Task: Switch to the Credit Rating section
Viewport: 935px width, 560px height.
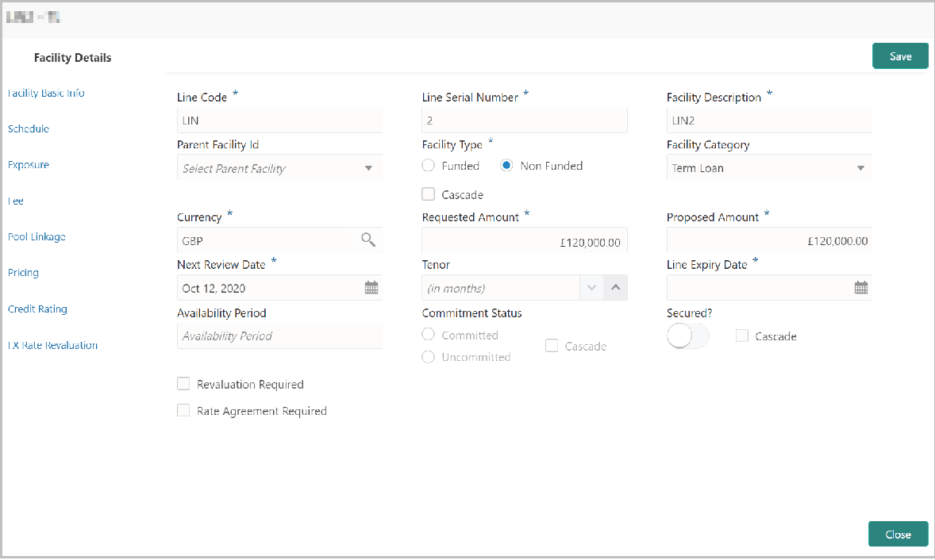Action: [37, 309]
